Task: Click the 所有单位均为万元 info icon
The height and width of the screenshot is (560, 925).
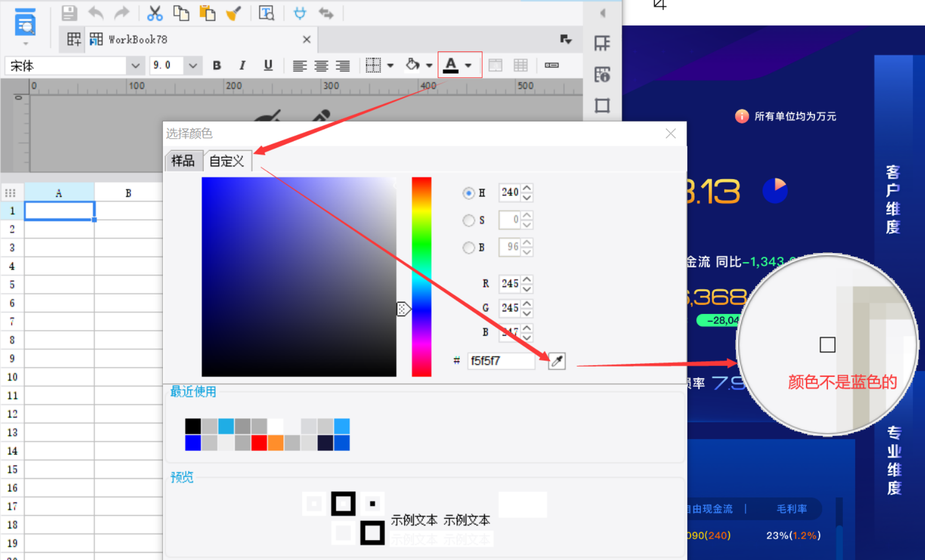Action: point(742,116)
